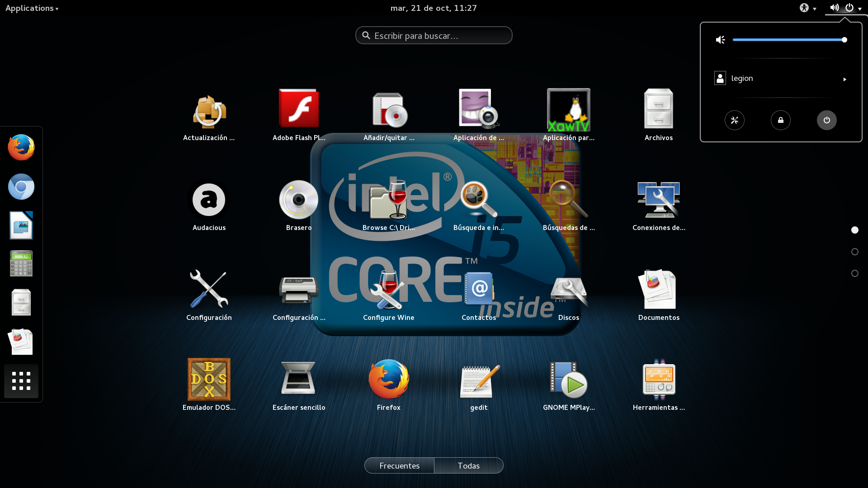Launch Chromium from the dash
This screenshot has height=488, width=868.
[x=21, y=186]
